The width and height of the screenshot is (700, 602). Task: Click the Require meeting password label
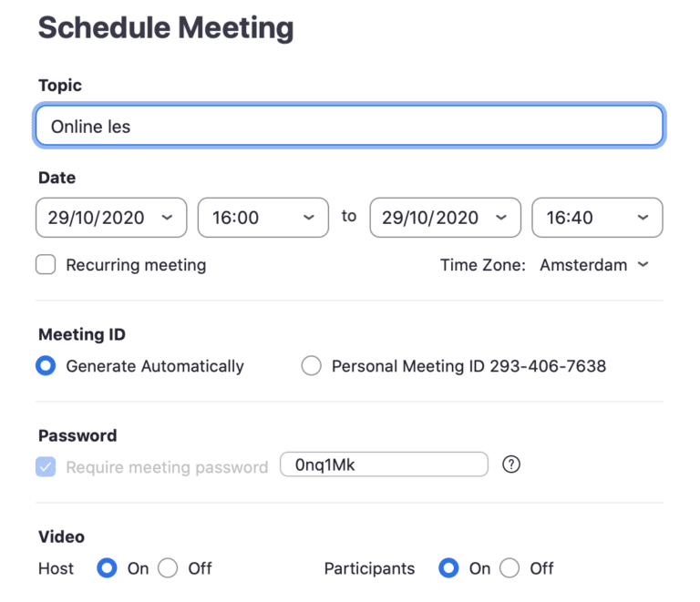click(167, 467)
